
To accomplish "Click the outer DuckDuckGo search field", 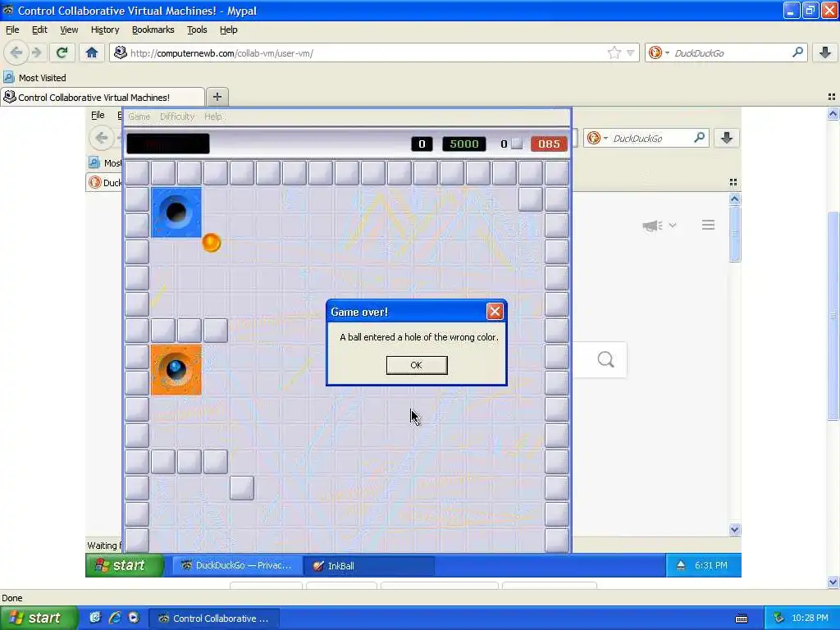I will click(x=731, y=52).
